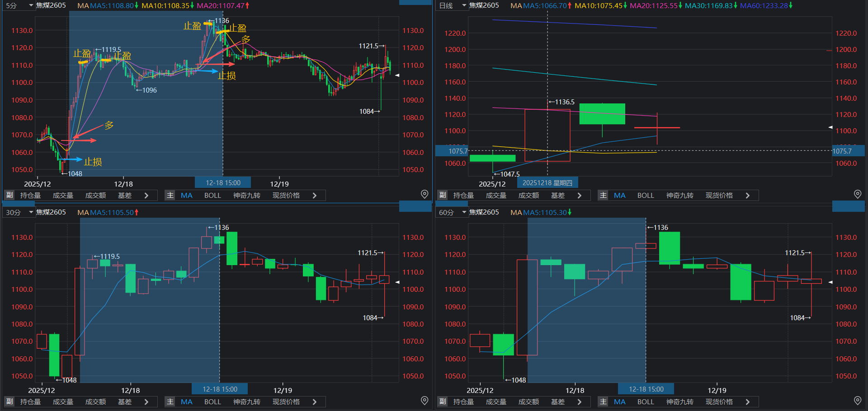868x411 pixels.
Task: Click the 主 main-chart icon in the 日线 panel
Action: (603, 195)
